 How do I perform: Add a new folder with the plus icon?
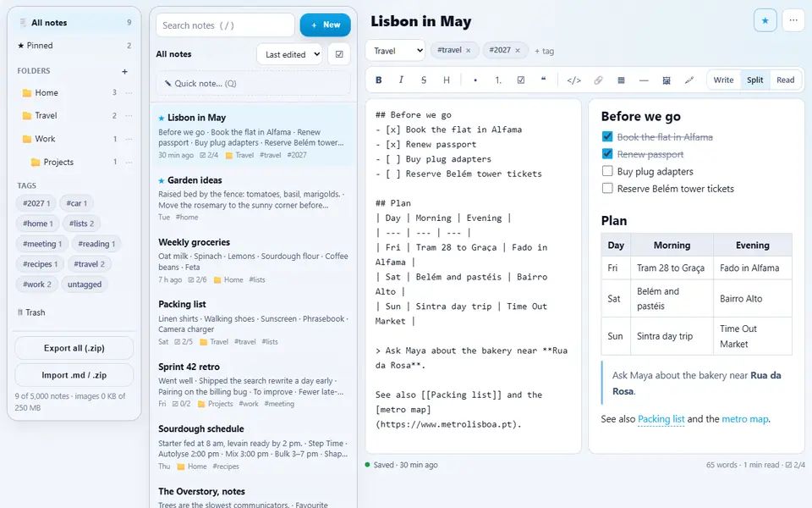pos(124,71)
